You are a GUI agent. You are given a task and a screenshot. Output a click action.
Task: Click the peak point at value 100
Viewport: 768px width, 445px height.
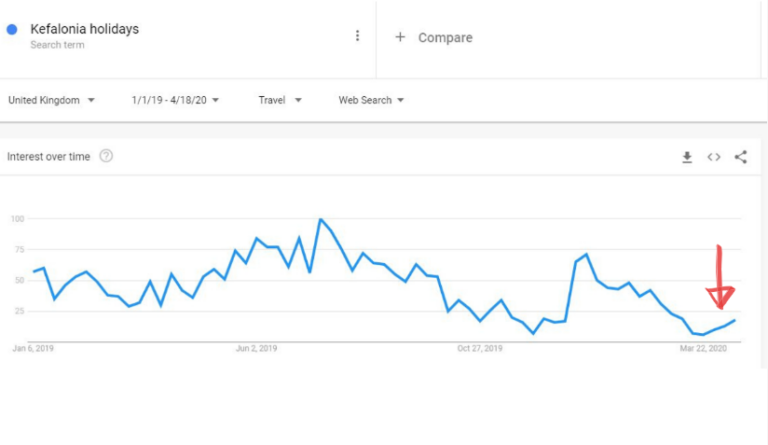(320, 219)
